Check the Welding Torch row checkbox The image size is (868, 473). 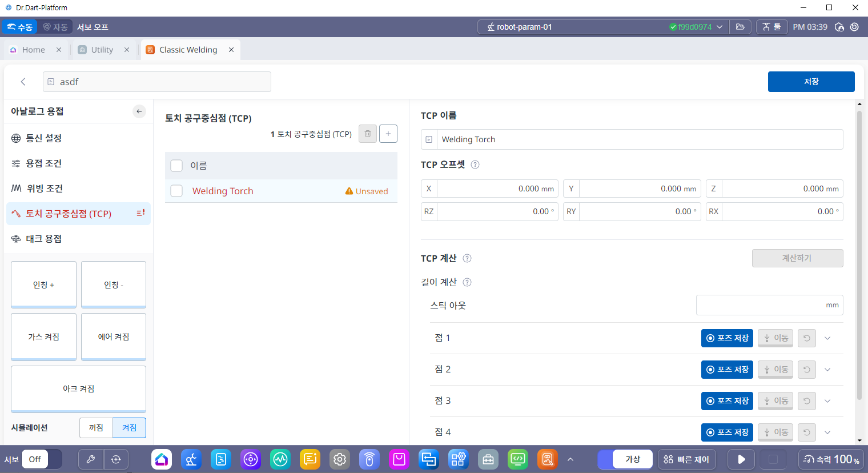click(x=177, y=191)
